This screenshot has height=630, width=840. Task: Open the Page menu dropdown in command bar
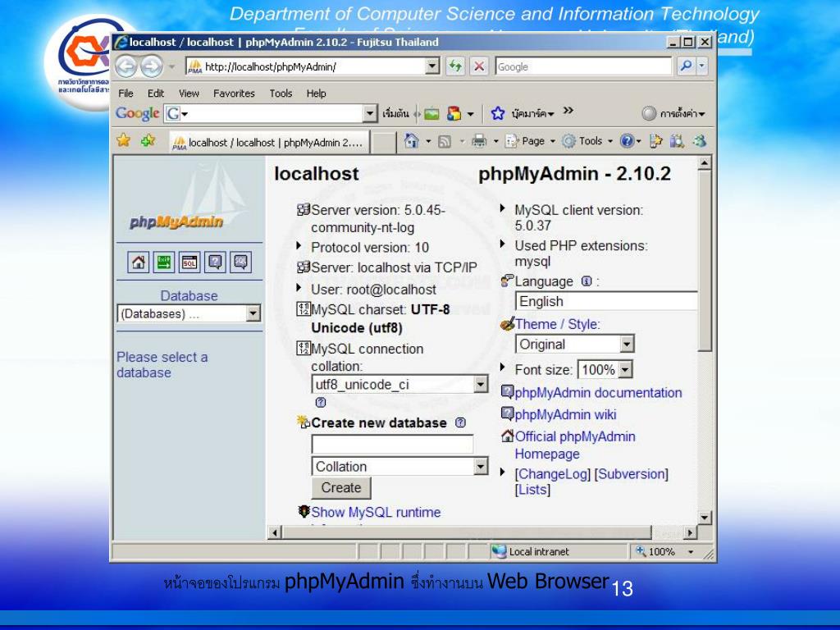point(531,141)
